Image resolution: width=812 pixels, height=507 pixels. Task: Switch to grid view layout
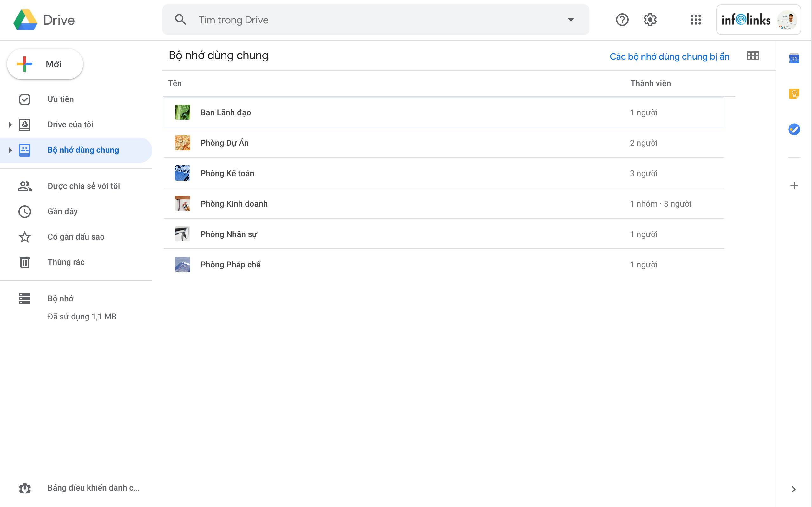click(753, 56)
